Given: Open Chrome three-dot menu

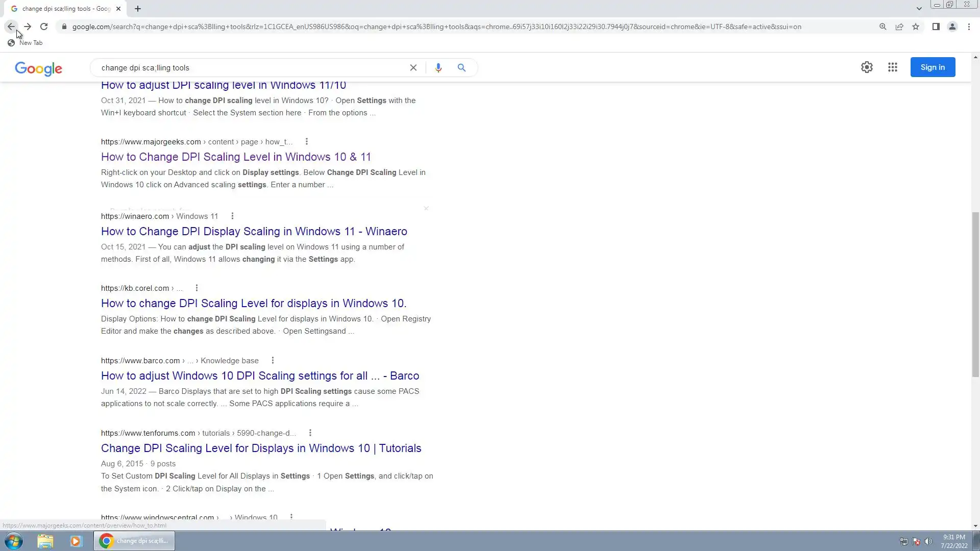Looking at the screenshot, I should pyautogui.click(x=969, y=27).
